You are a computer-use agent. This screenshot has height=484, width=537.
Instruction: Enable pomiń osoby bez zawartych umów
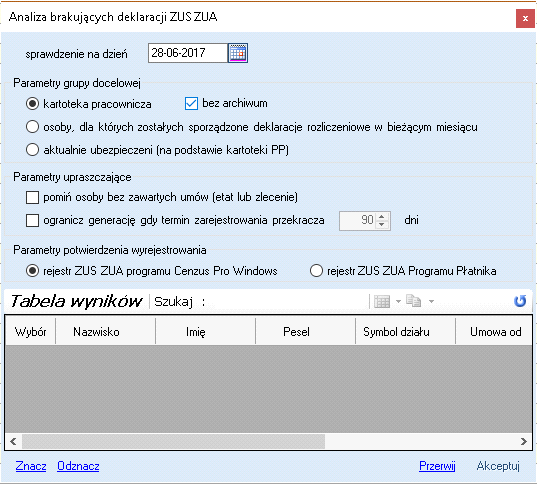[33, 197]
